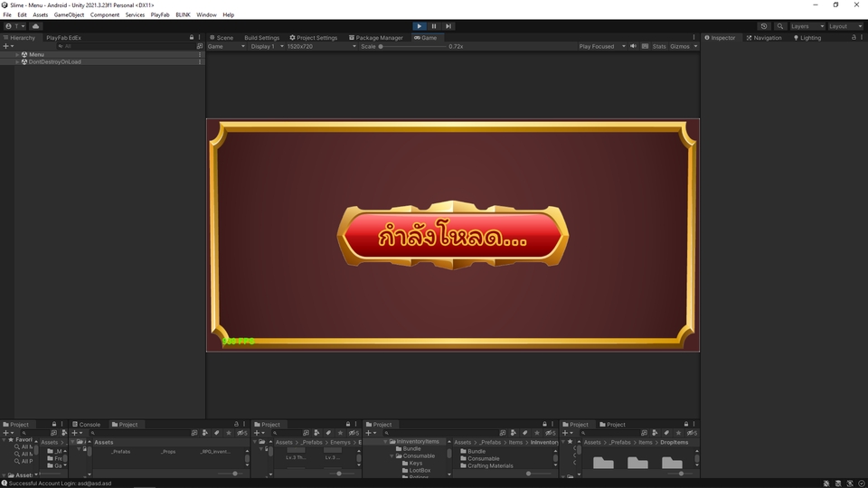
Task: Open the Gizmos dropdown arrow
Action: 696,46
